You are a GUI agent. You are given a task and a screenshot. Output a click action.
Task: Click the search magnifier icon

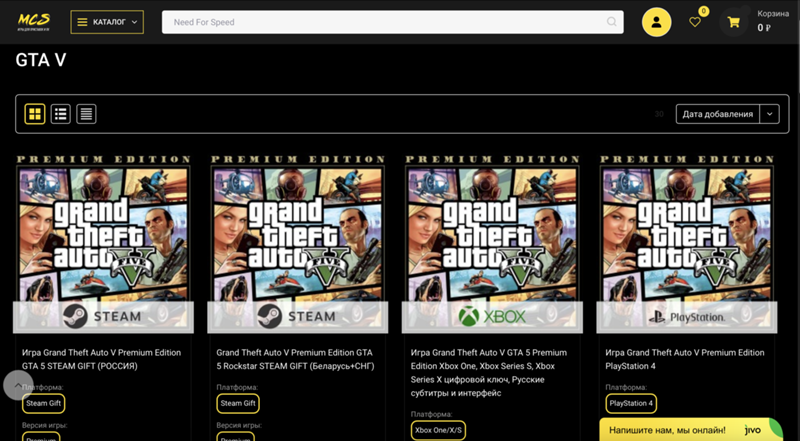point(612,22)
